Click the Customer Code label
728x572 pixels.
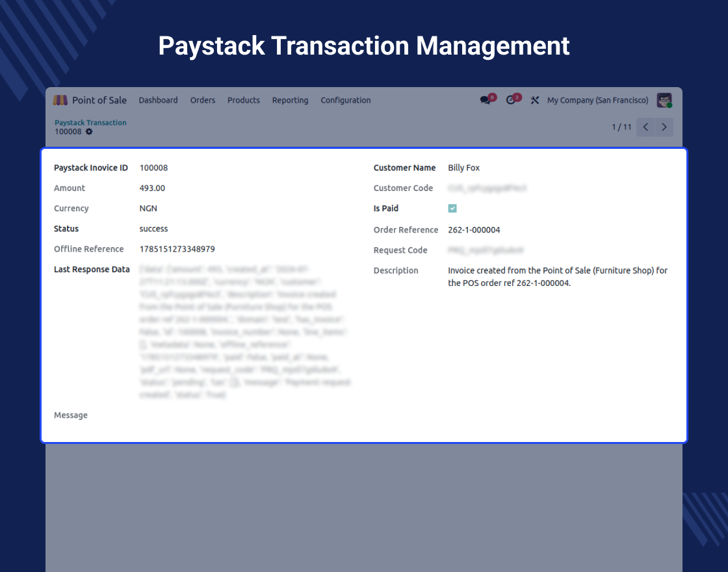403,188
